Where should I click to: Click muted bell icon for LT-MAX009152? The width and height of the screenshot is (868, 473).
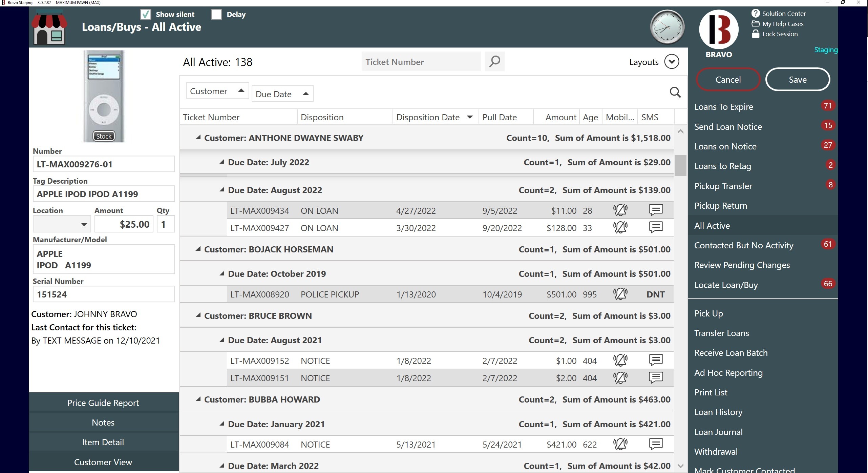[x=620, y=361]
